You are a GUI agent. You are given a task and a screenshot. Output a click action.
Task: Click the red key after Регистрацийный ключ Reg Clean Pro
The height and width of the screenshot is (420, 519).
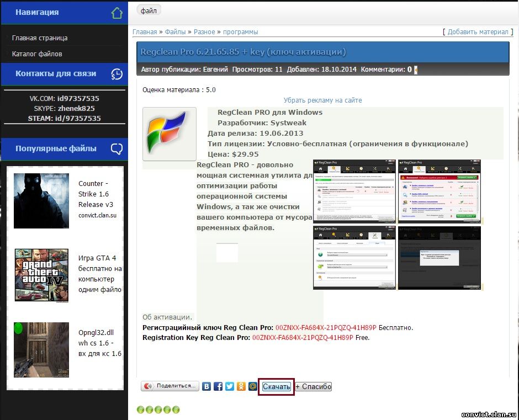click(x=326, y=328)
